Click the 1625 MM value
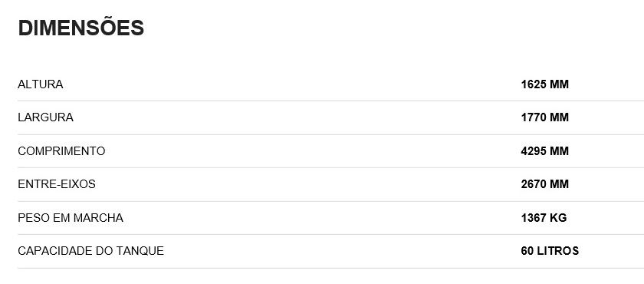The height and width of the screenshot is (284, 644). pyautogui.click(x=544, y=84)
